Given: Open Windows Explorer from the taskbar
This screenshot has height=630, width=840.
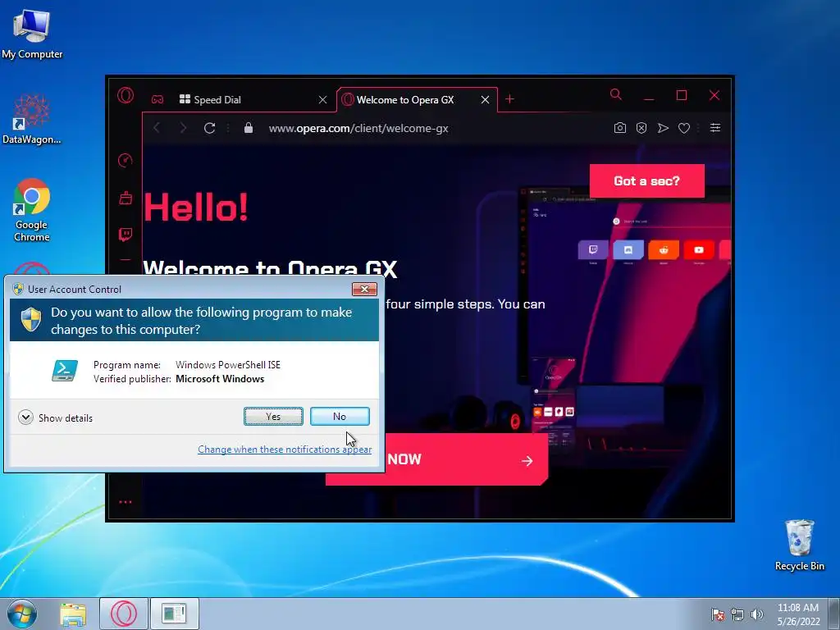Looking at the screenshot, I should coord(73,614).
